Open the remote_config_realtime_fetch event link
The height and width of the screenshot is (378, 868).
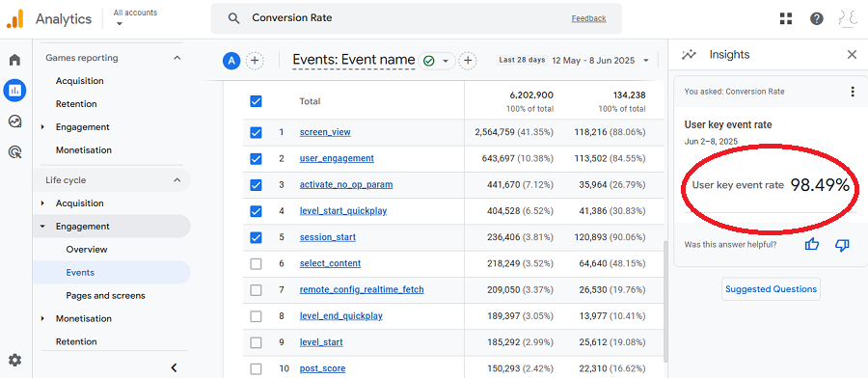pyautogui.click(x=362, y=289)
